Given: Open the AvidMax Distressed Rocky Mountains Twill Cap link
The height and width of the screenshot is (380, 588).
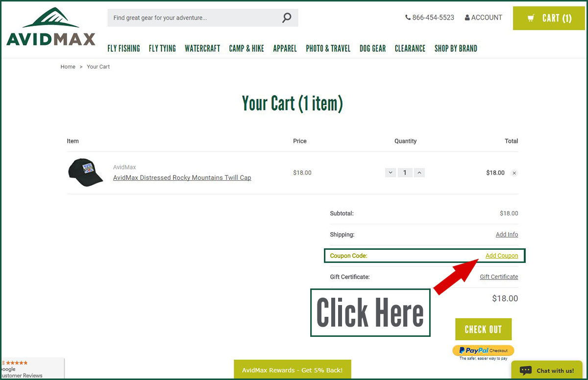Looking at the screenshot, I should tap(182, 178).
